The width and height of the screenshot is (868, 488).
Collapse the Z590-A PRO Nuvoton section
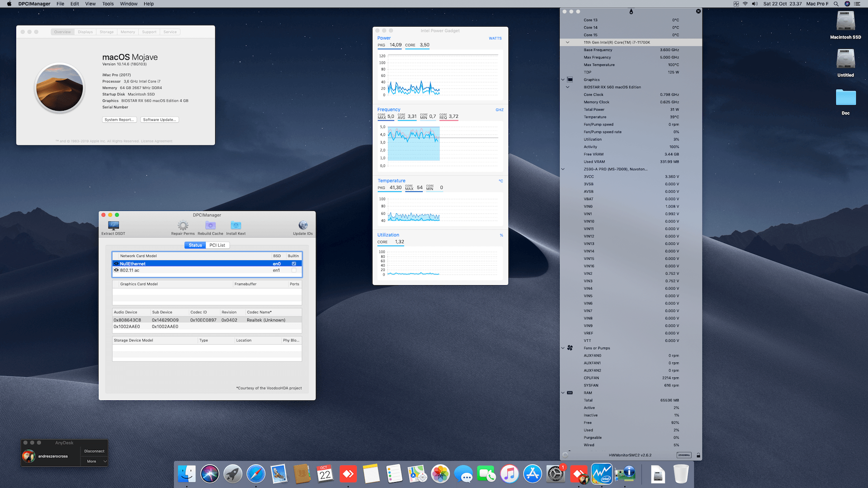(x=563, y=169)
